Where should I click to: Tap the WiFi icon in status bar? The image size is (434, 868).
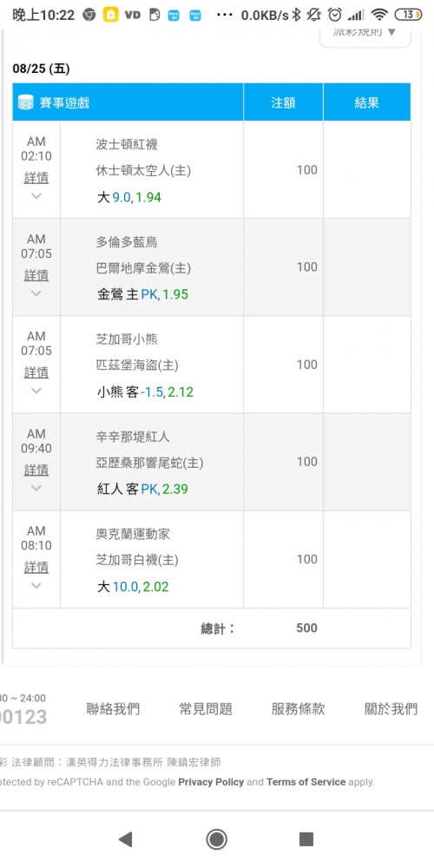point(379,15)
